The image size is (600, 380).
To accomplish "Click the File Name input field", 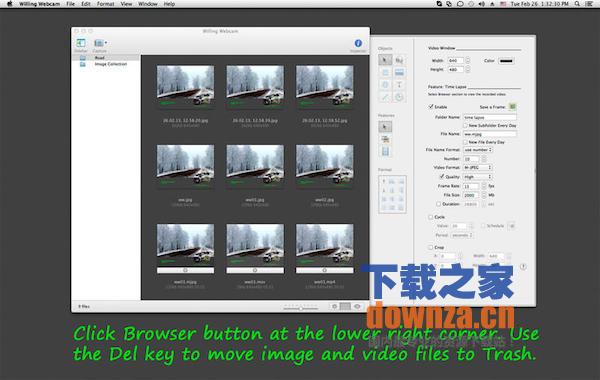I will coord(490,134).
